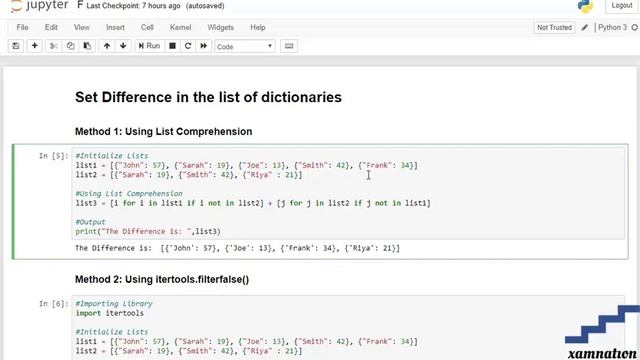Cut selected cells with scissors icon
This screenshot has width=640, height=360.
tap(53, 46)
